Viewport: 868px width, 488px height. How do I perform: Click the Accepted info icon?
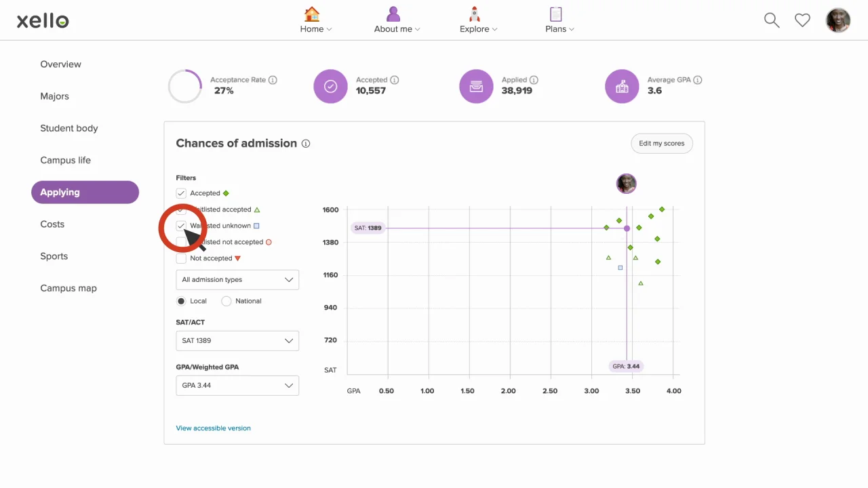pyautogui.click(x=395, y=80)
